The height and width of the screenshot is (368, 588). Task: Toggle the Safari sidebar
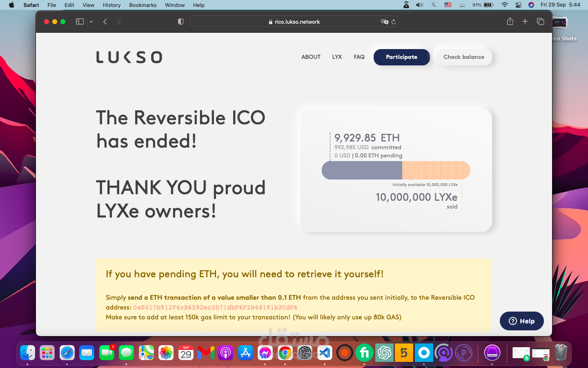pos(80,22)
